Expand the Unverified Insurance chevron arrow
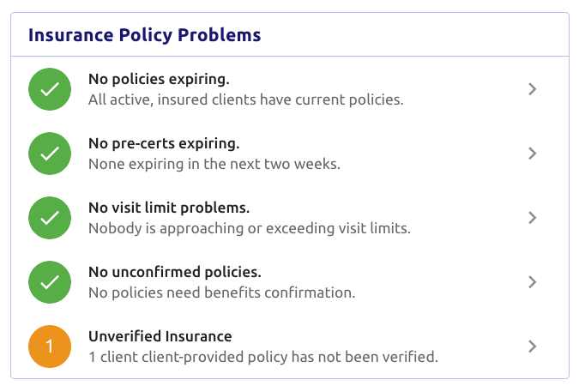Image resolution: width=579 pixels, height=392 pixels. (532, 347)
